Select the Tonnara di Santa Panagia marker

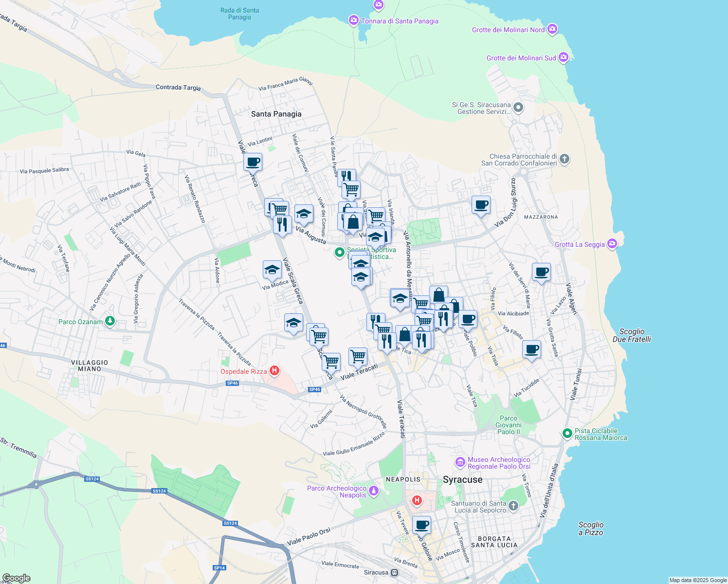[x=354, y=20]
